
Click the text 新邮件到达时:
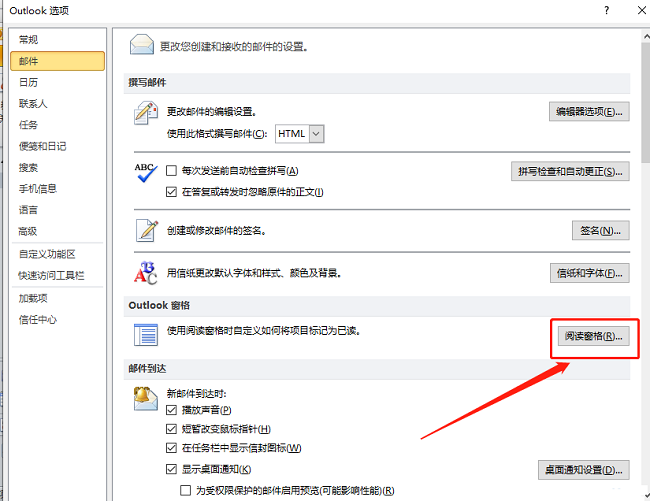click(196, 393)
